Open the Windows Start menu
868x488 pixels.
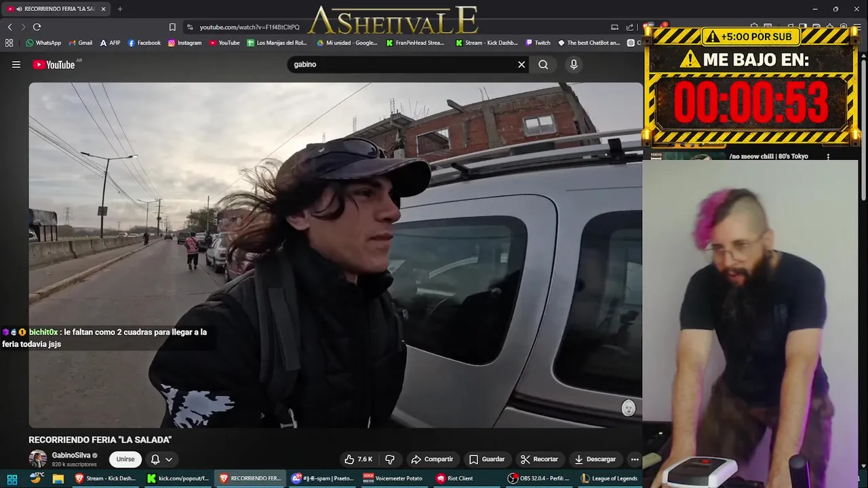pos(12,479)
